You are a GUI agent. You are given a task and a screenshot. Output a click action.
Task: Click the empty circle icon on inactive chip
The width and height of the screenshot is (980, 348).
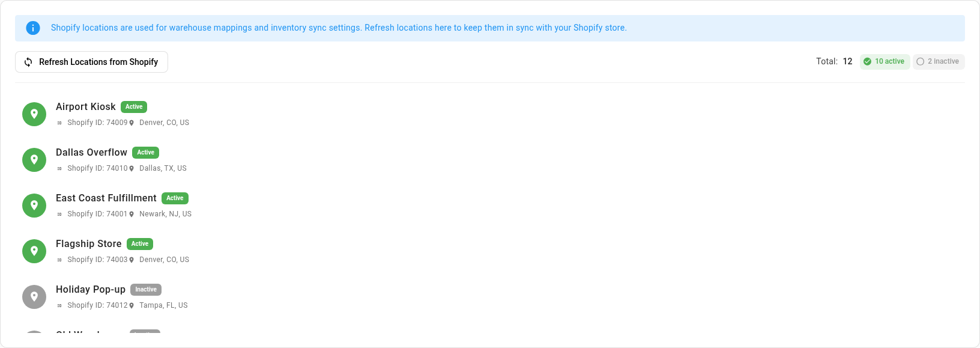920,61
